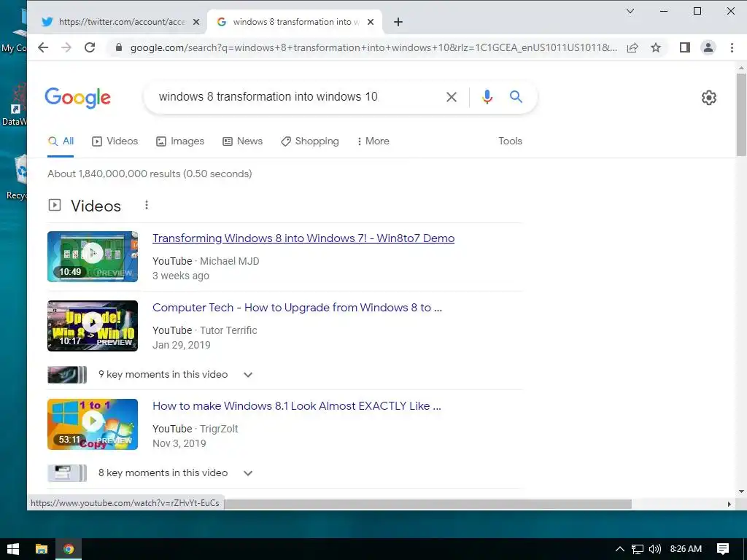Click the forward navigation arrow
Screen dimensions: 747x560
[66, 47]
